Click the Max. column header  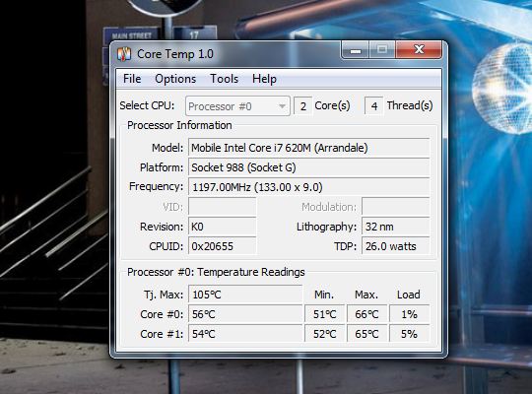366,295
